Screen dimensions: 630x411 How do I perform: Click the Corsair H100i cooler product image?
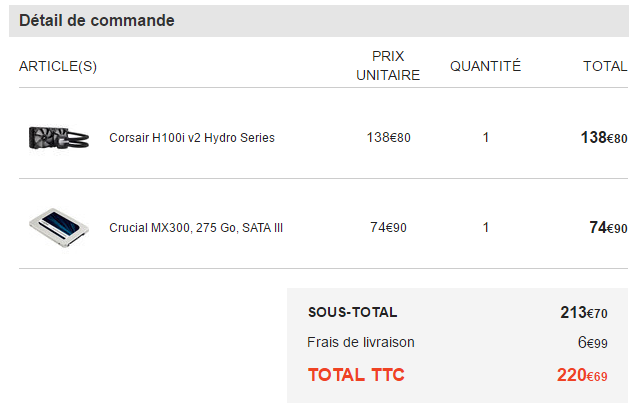59,138
